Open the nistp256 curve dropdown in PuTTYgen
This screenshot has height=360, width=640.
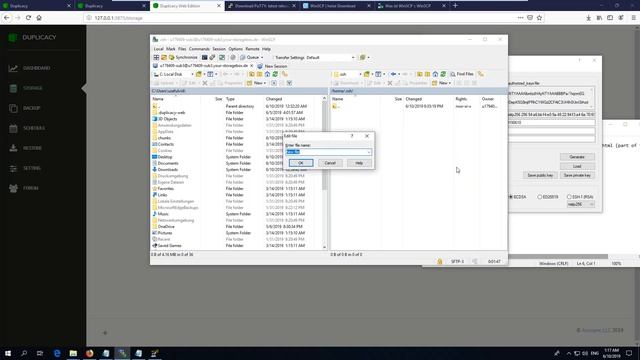[581, 204]
